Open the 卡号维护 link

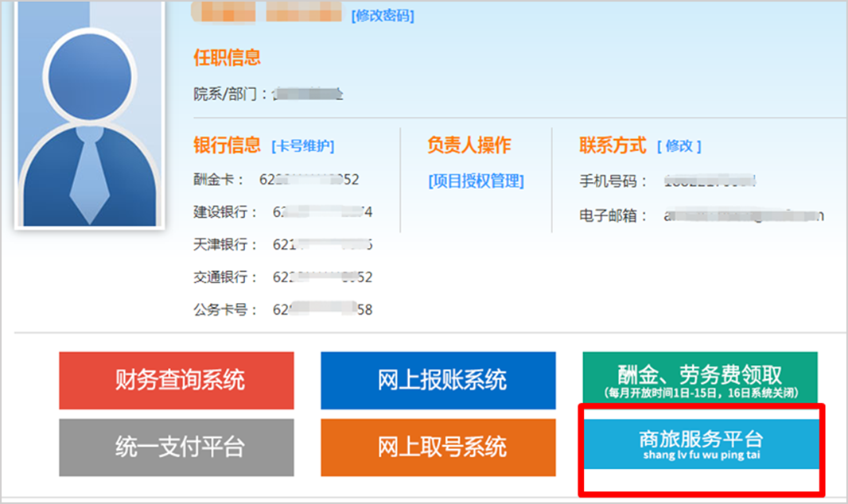302,146
